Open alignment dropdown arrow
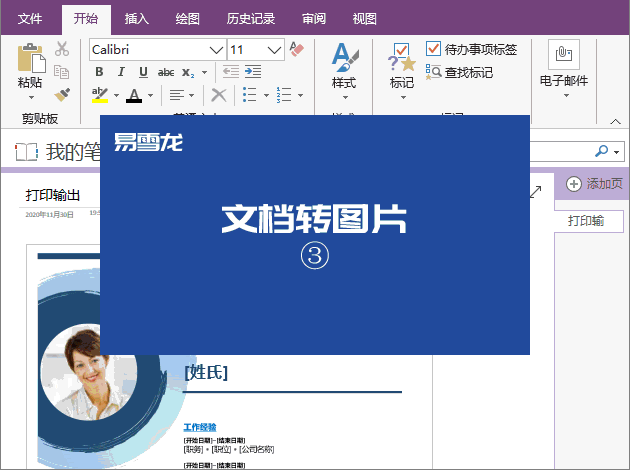 pyautogui.click(x=191, y=96)
